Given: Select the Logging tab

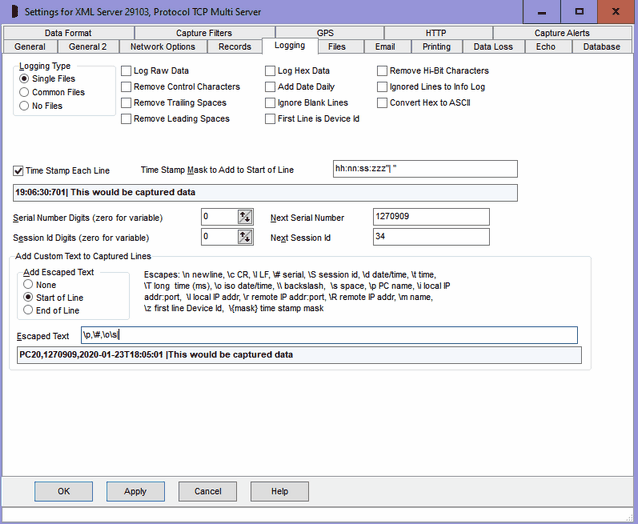Looking at the screenshot, I should (x=290, y=46).
